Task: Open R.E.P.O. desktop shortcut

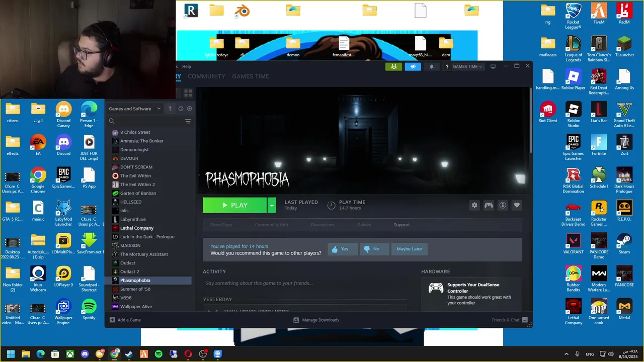Action: coord(624,211)
